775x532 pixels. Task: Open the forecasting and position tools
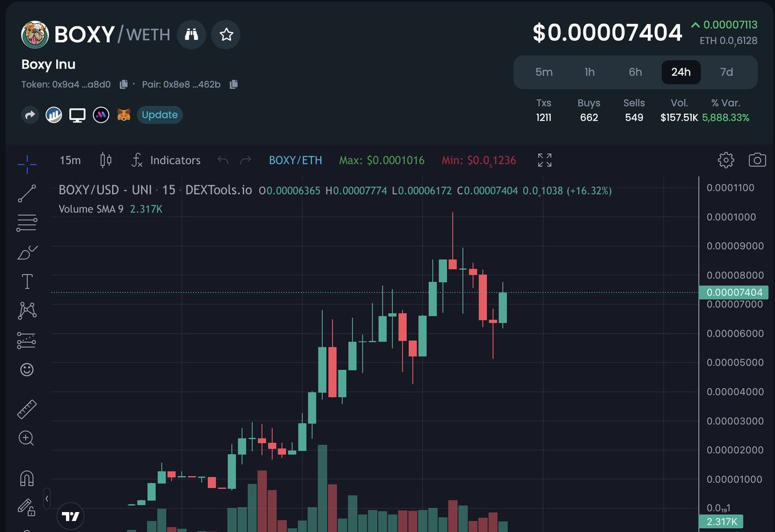coord(27,340)
